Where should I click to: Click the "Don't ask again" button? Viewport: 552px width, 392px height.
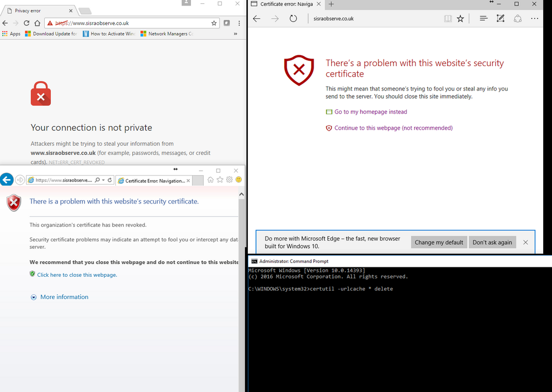tap(492, 242)
